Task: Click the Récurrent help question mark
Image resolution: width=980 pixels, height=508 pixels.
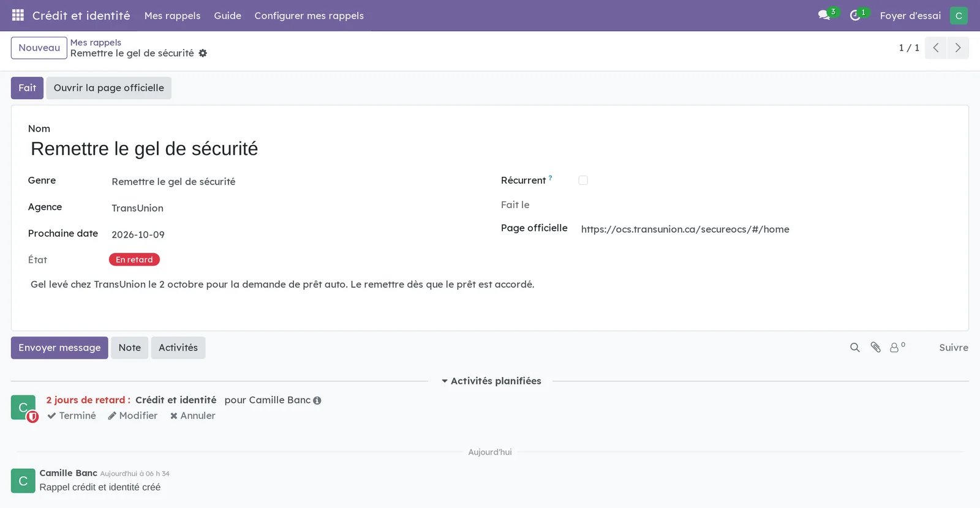Action: click(551, 177)
